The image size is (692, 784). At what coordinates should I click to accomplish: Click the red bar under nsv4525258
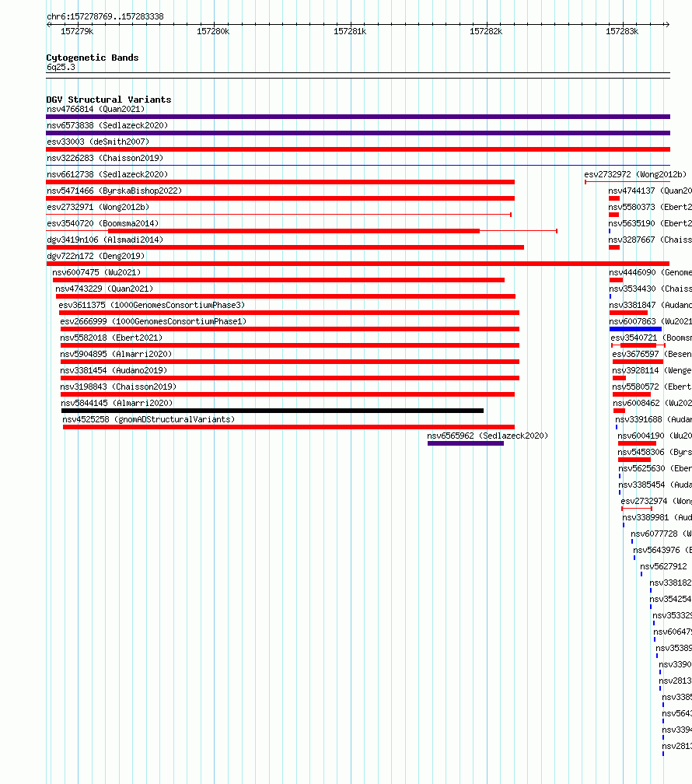tap(288, 427)
